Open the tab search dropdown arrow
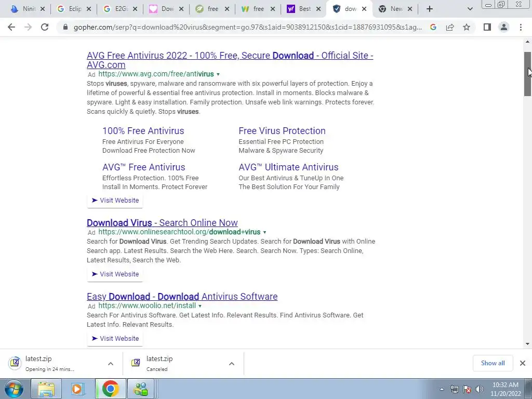 click(x=470, y=9)
